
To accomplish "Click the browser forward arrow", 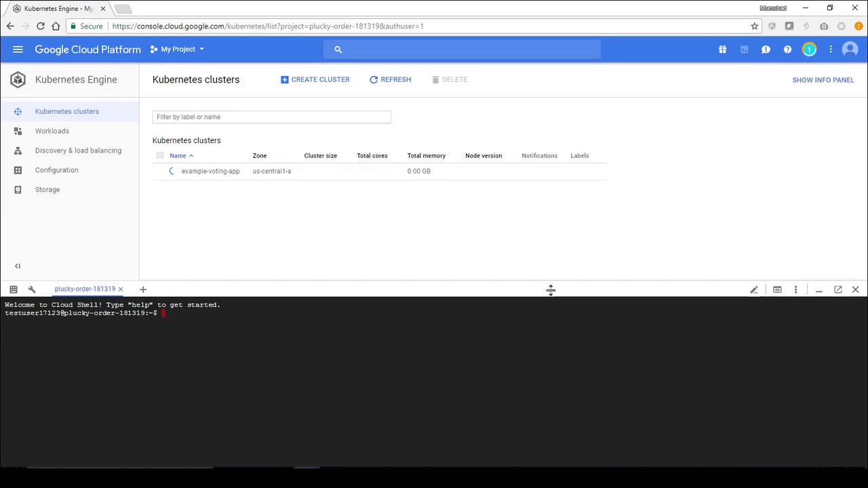I will (x=25, y=26).
